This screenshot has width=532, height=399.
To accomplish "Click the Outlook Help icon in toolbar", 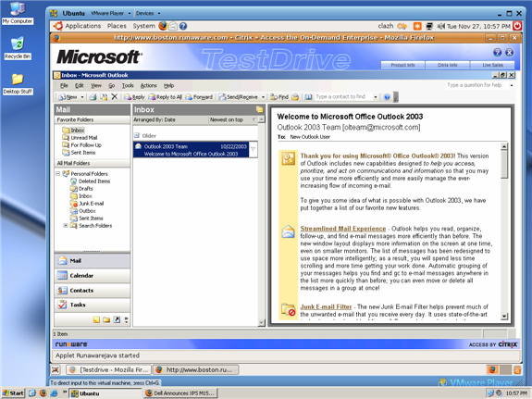I will point(387,97).
